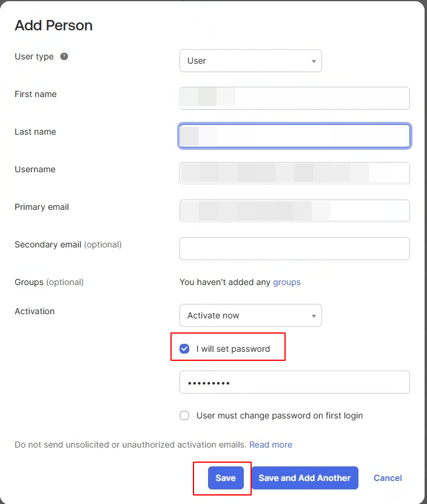Image resolution: width=427 pixels, height=504 pixels.
Task: Click the Save button
Action: (x=226, y=478)
